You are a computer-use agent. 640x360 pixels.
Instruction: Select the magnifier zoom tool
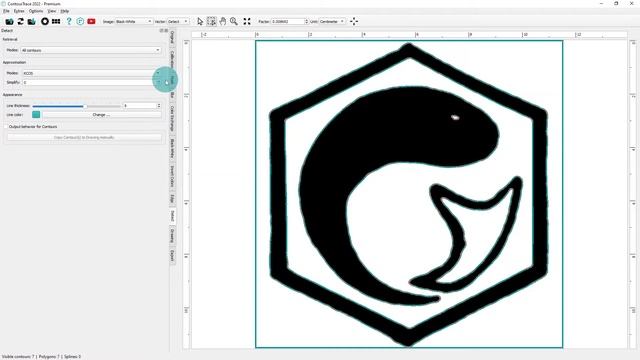pyautogui.click(x=234, y=21)
